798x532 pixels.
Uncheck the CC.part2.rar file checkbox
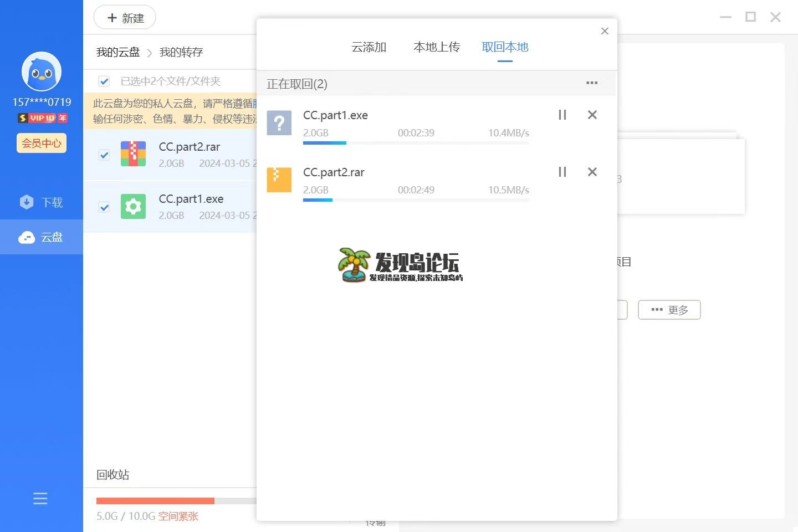pyautogui.click(x=104, y=155)
